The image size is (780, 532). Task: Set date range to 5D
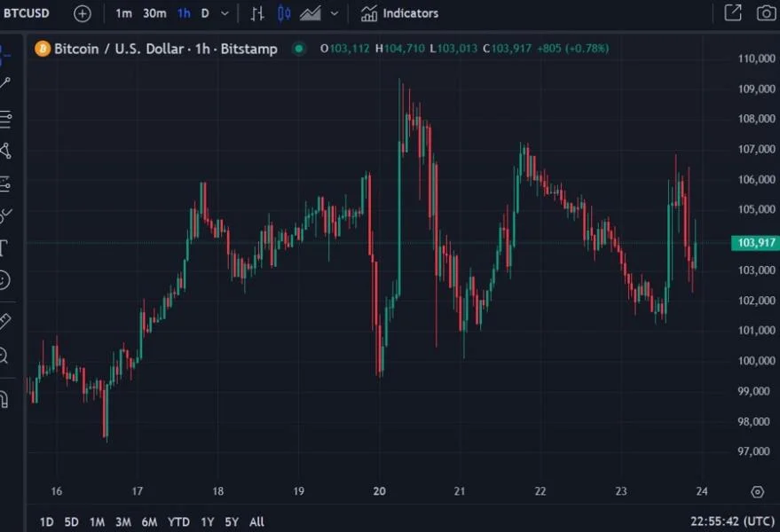72,521
